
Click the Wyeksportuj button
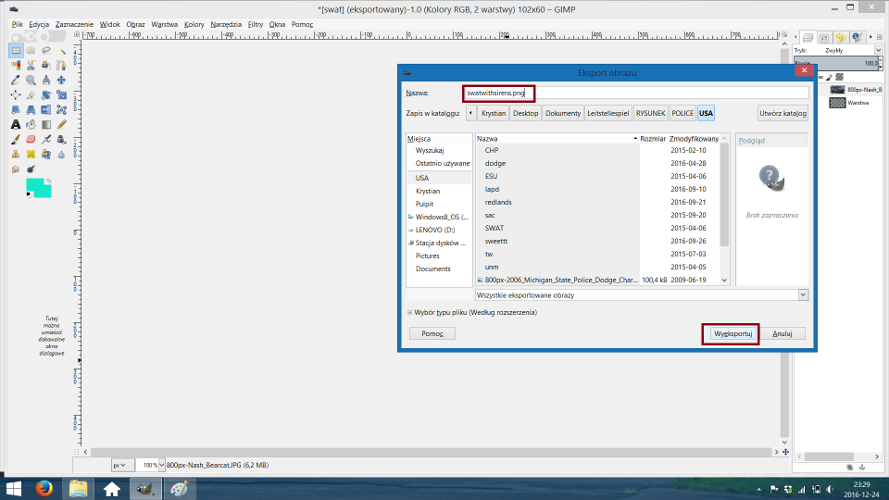click(x=733, y=333)
